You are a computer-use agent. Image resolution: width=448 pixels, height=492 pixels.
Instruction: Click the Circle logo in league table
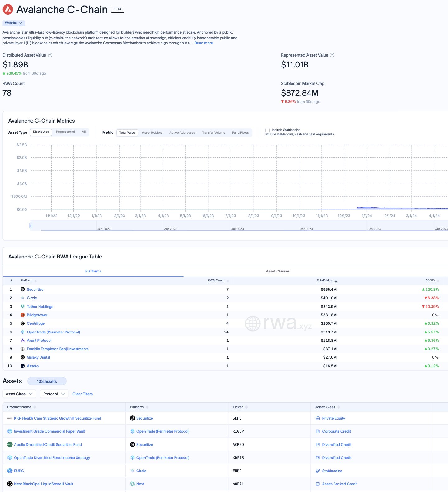[22, 298]
